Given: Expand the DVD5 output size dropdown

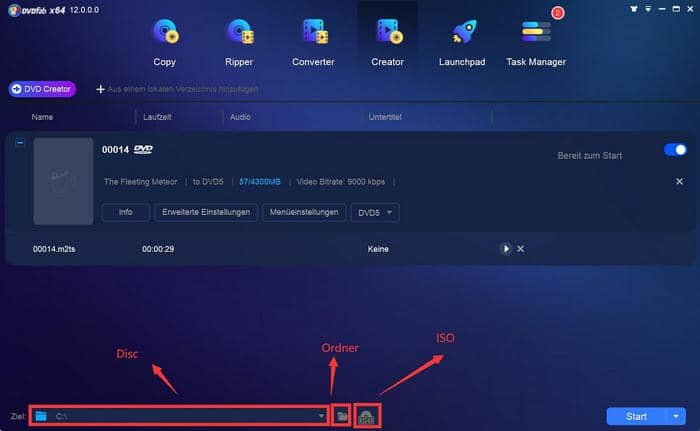Looking at the screenshot, I should [x=375, y=213].
